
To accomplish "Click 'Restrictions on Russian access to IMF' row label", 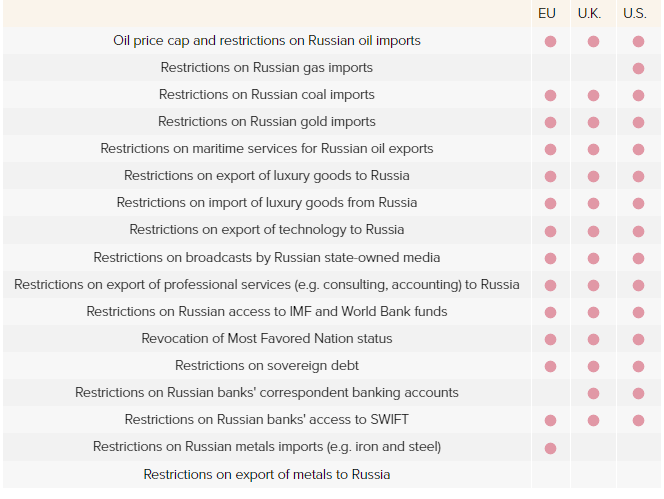I will click(x=266, y=312).
